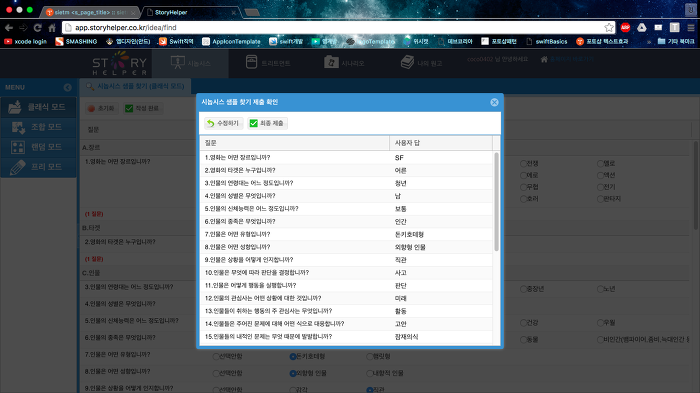The image size is (700, 393).
Task: Open the 나의 원고 top navigation tab
Action: [421, 63]
